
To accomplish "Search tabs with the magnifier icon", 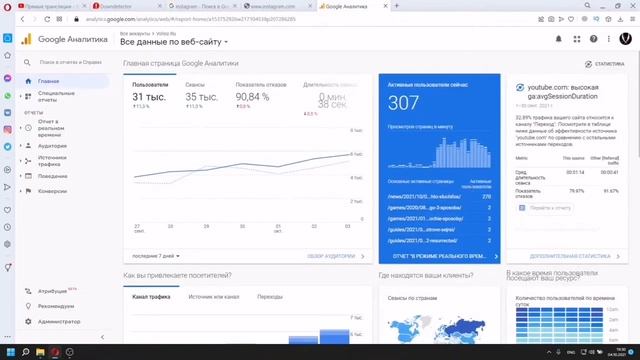I will (587, 6).
